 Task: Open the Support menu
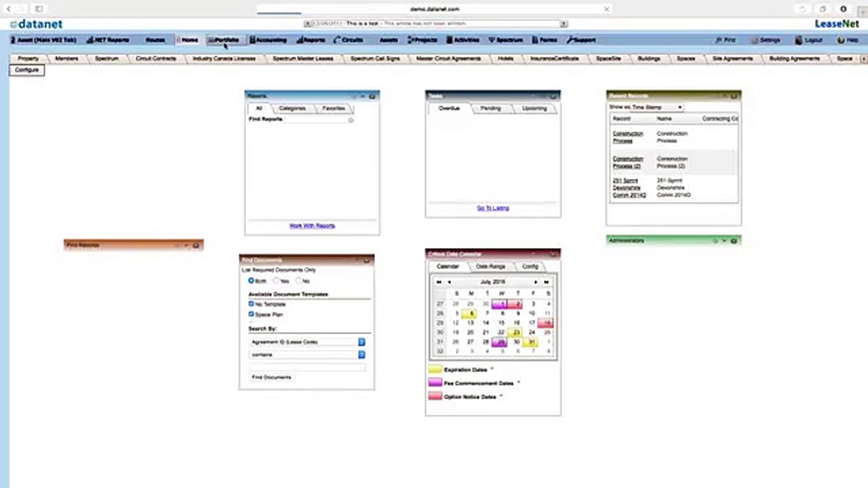581,40
